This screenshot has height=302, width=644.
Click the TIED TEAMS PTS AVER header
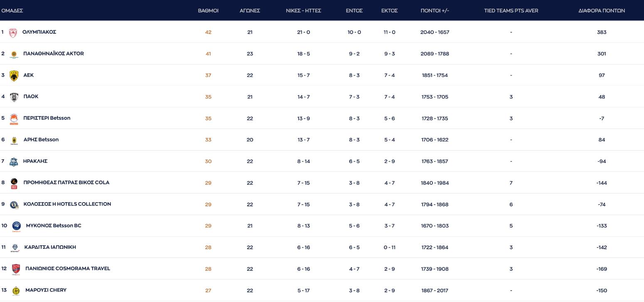pyautogui.click(x=511, y=11)
